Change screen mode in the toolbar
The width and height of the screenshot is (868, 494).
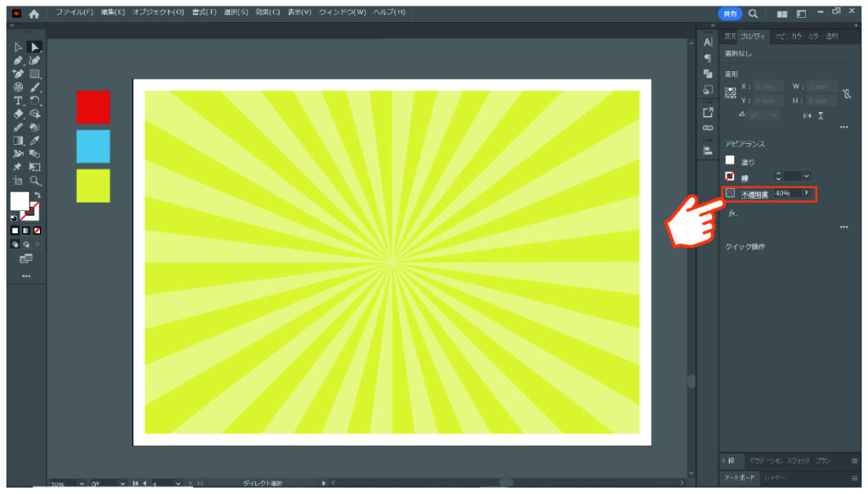26,258
